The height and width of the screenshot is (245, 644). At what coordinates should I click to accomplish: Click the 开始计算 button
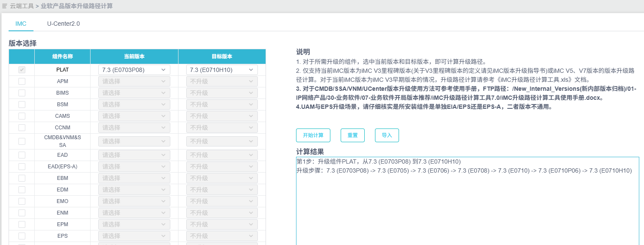(313, 135)
